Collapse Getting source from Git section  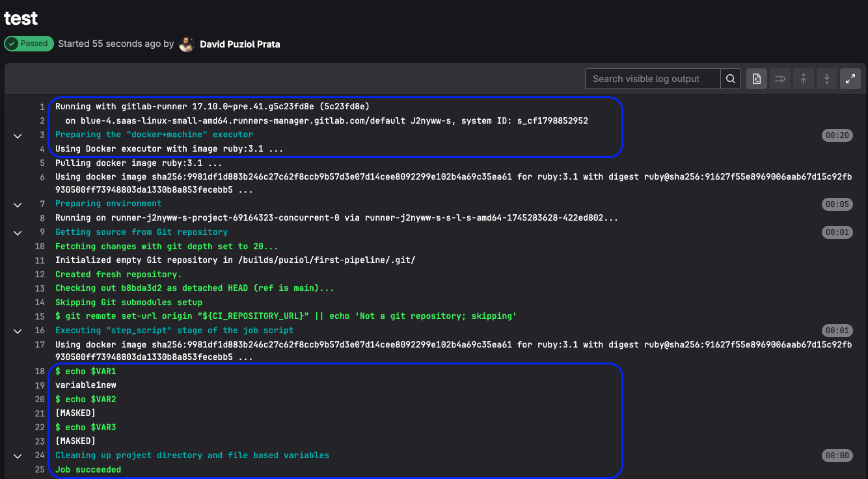pyautogui.click(x=18, y=232)
